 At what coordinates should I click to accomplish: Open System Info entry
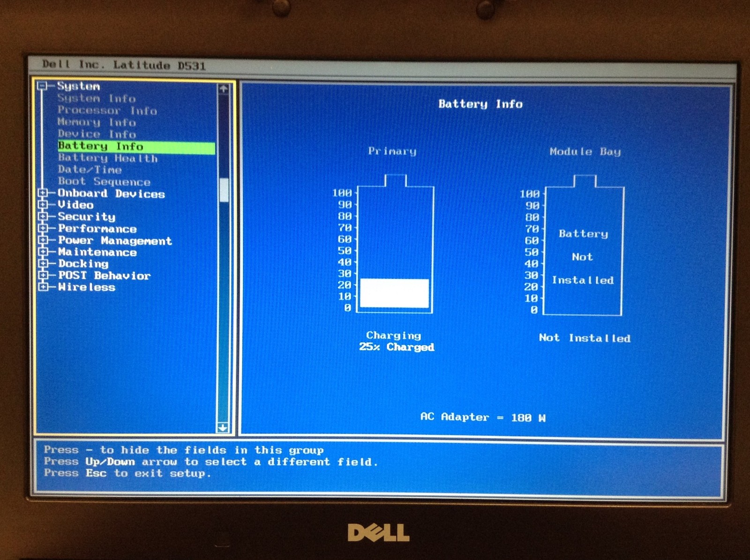click(97, 98)
